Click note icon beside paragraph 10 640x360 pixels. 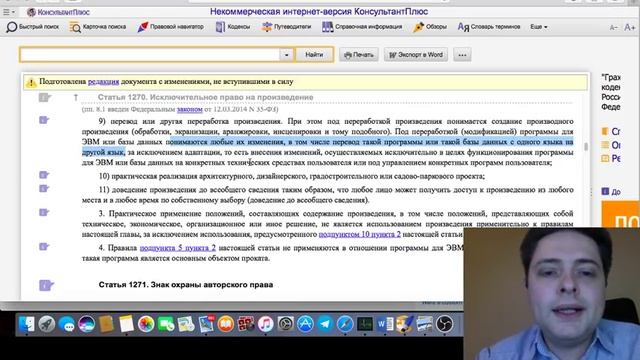click(44, 175)
